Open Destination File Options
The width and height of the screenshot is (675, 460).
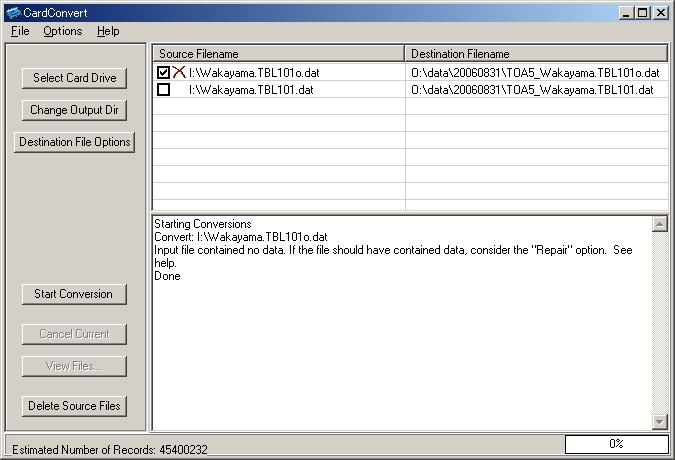(x=74, y=142)
